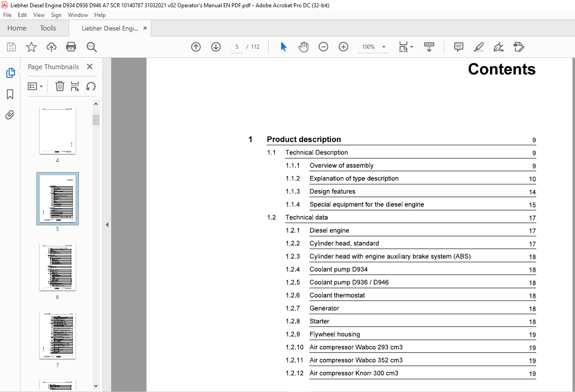The height and width of the screenshot is (392, 575).
Task: Open the page fit options arrow
Action: [412, 47]
